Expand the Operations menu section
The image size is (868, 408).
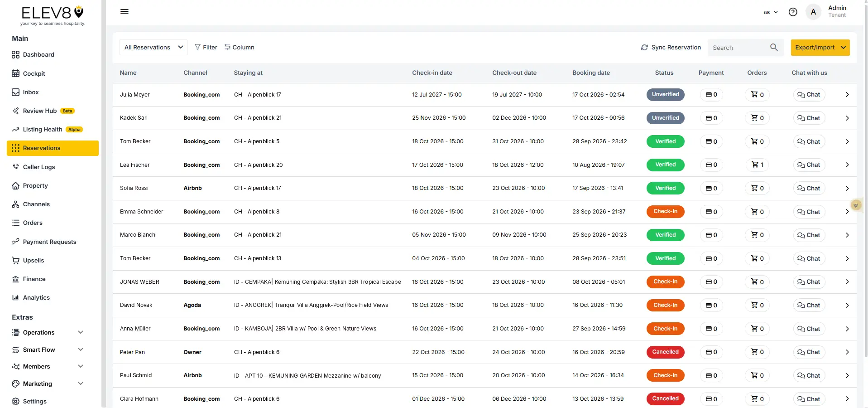click(48, 332)
